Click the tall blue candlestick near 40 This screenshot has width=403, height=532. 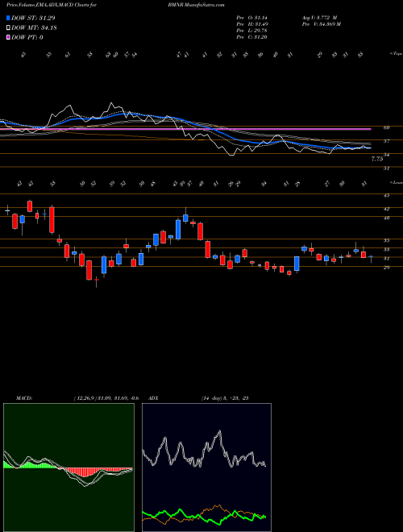coord(178,230)
